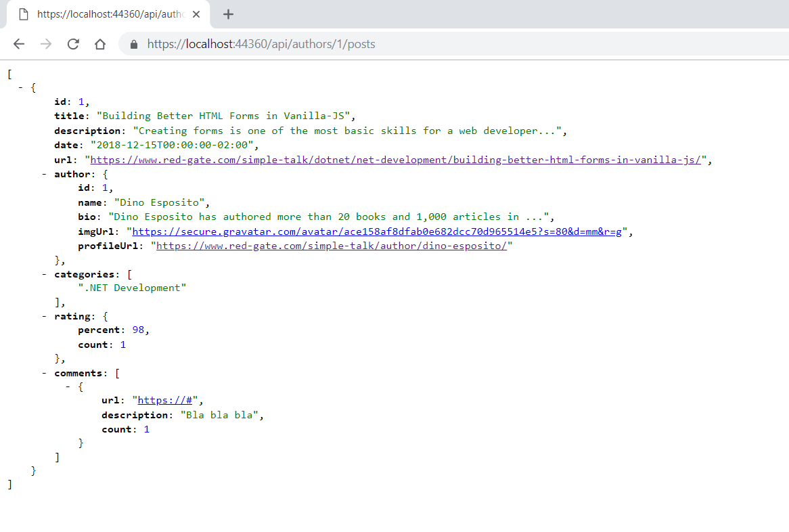Screen dimensions: 789x532
Task: Collapse the categories array
Action: click(x=45, y=274)
